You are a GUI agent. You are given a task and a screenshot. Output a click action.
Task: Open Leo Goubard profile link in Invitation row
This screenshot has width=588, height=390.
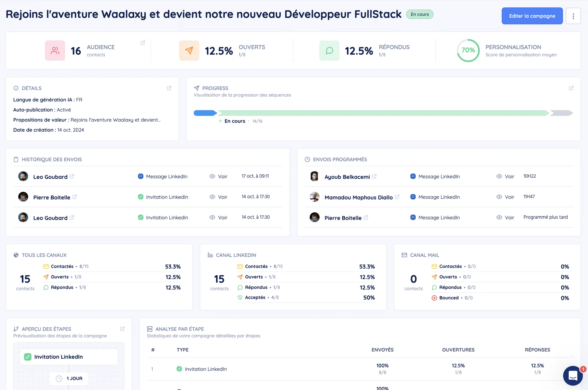(72, 217)
